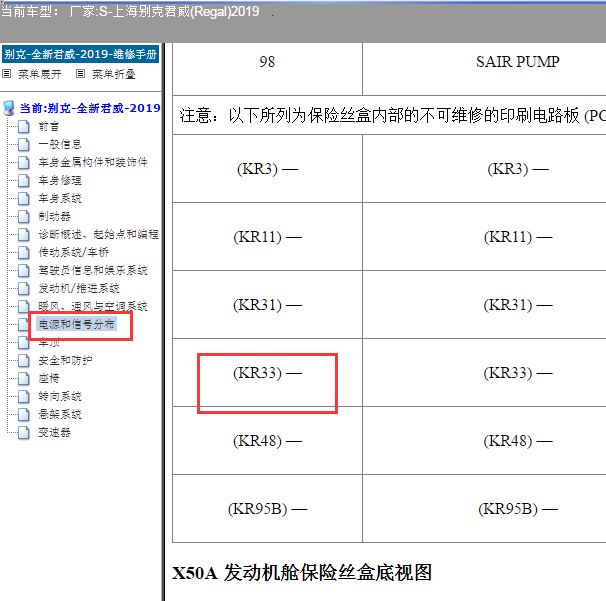The image size is (606, 601).
Task: Click the page icon next to 传动系统/车桥
Action: (24, 252)
